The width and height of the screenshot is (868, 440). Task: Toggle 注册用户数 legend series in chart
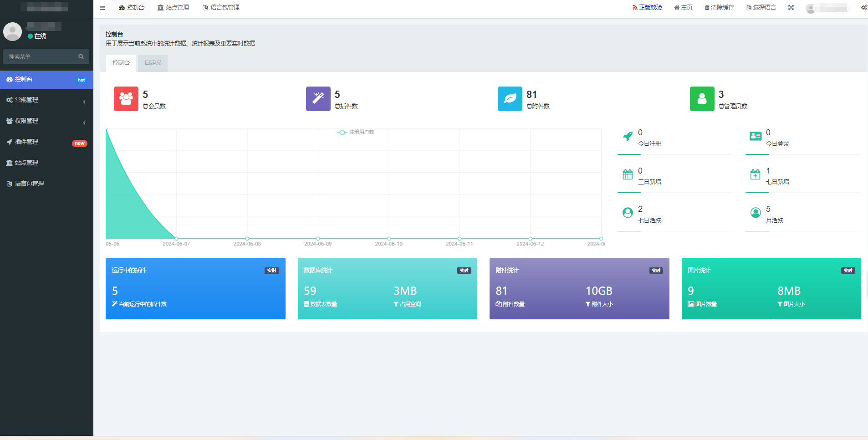coord(356,132)
